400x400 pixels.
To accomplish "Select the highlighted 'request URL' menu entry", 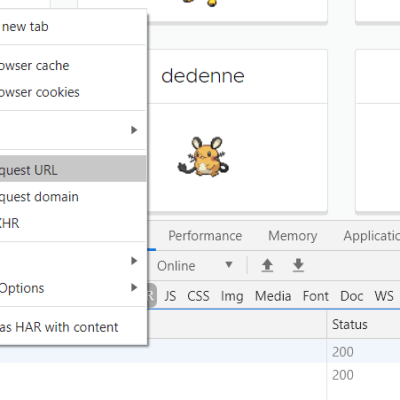I will [73, 169].
